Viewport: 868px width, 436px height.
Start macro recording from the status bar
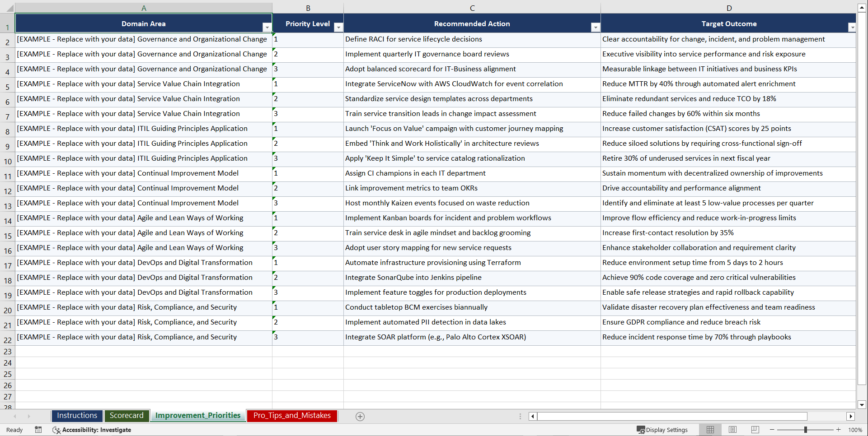(x=38, y=430)
